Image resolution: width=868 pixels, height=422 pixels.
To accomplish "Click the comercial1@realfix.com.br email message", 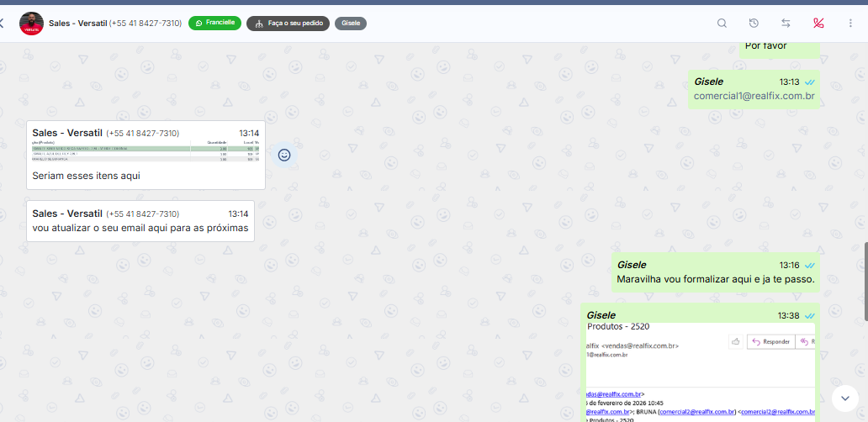I will (754, 97).
